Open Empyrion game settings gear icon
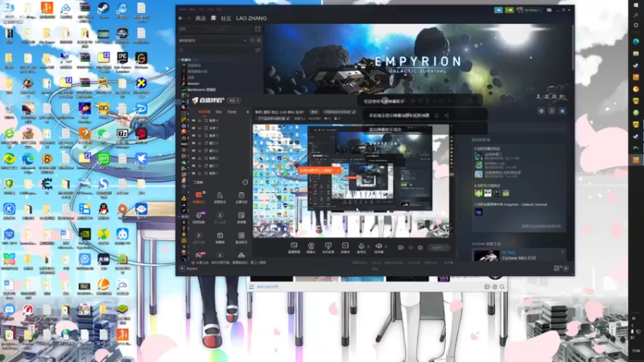The height and width of the screenshot is (362, 644). coord(541,111)
